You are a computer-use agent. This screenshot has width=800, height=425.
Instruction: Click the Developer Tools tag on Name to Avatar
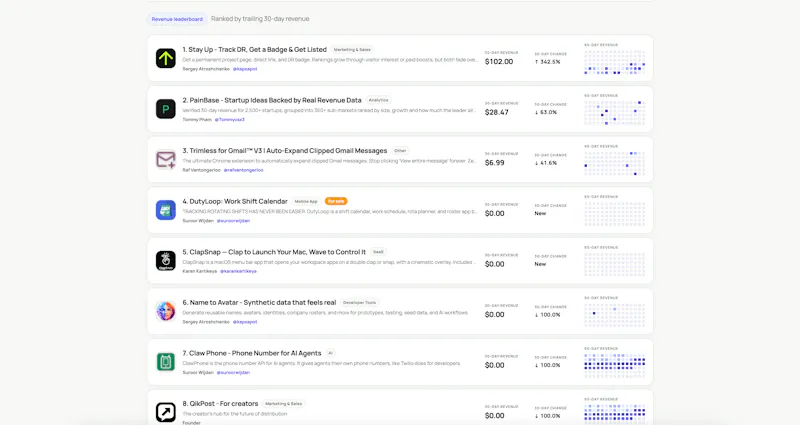click(x=359, y=302)
